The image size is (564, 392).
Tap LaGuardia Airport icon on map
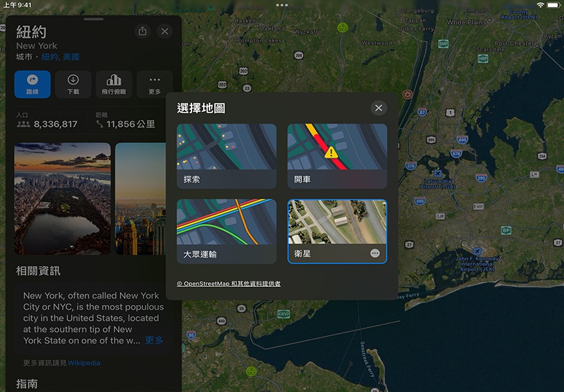[x=438, y=174]
